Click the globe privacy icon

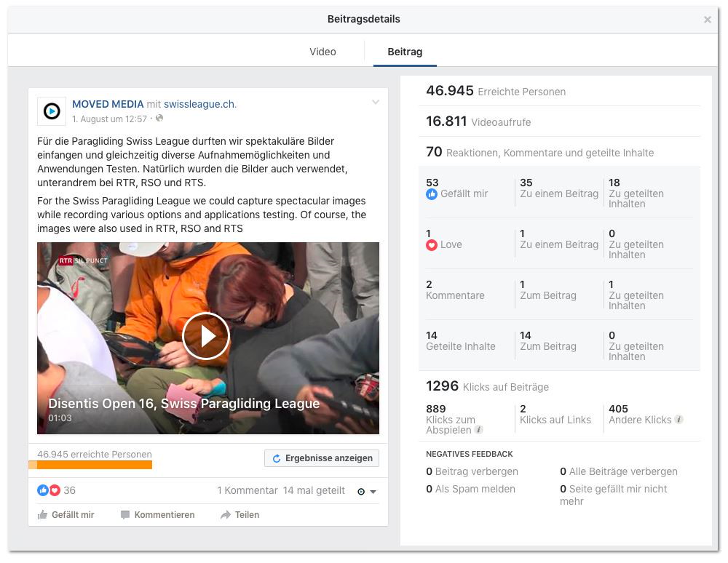tap(159, 119)
